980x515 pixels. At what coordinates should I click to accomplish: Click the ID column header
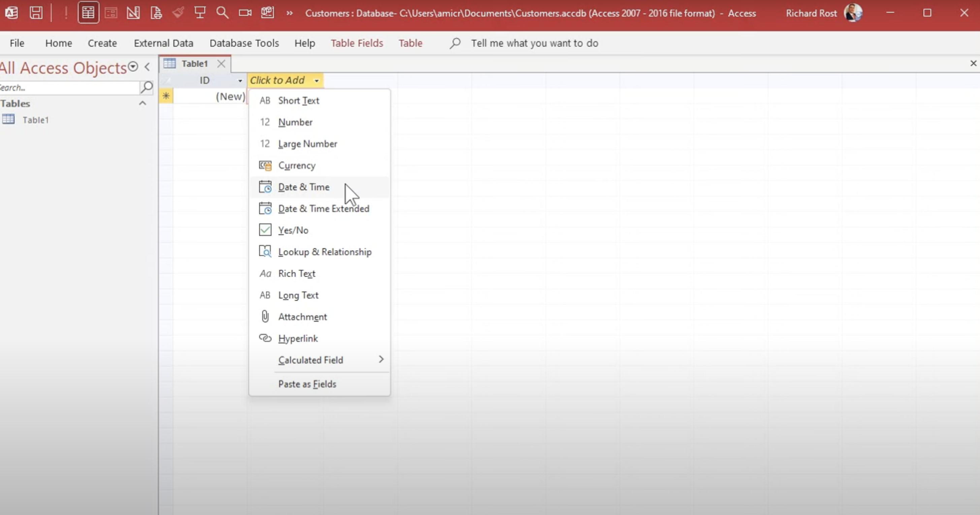click(205, 80)
